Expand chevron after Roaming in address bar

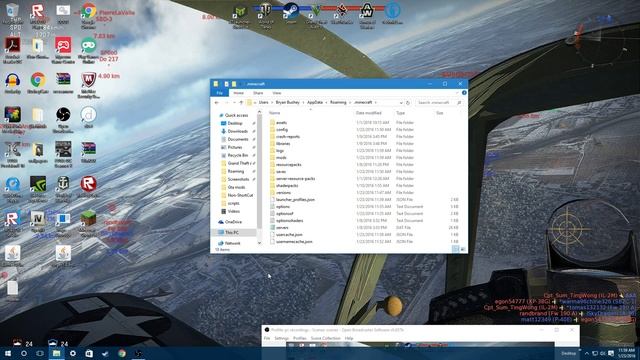(x=350, y=102)
